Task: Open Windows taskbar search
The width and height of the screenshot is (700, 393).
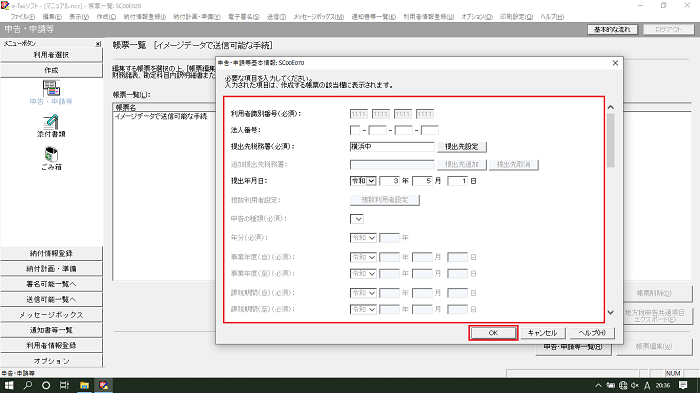Action: pos(28,385)
